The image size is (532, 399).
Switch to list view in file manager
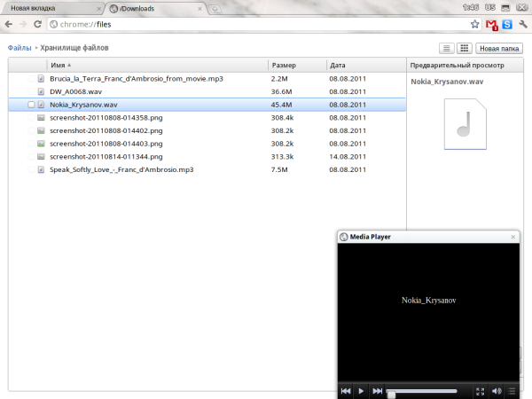[447, 49]
